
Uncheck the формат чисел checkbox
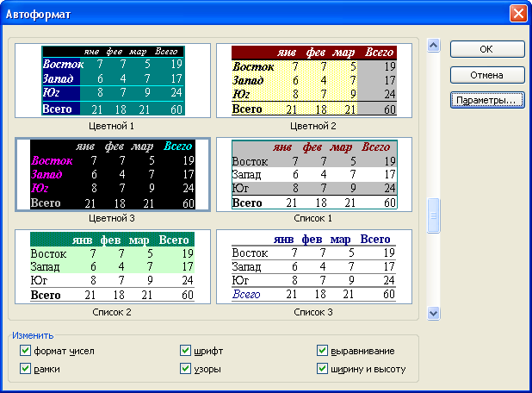coord(26,351)
